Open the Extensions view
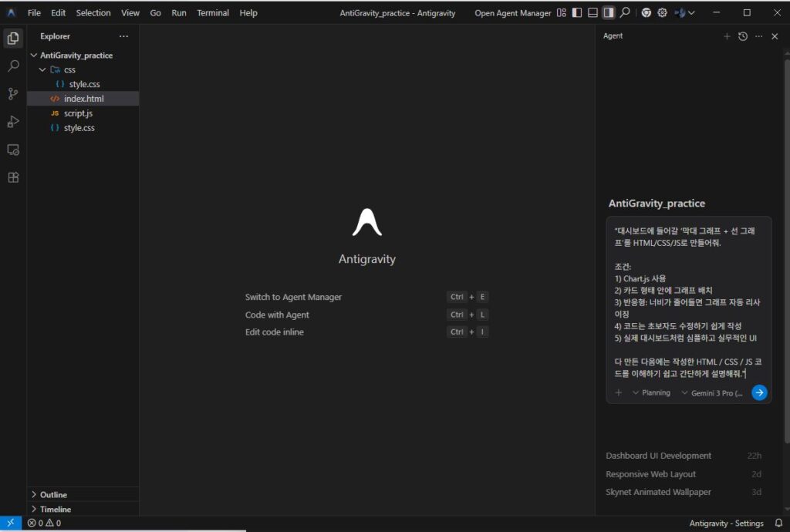Image resolution: width=790 pixels, height=532 pixels. 12,177
